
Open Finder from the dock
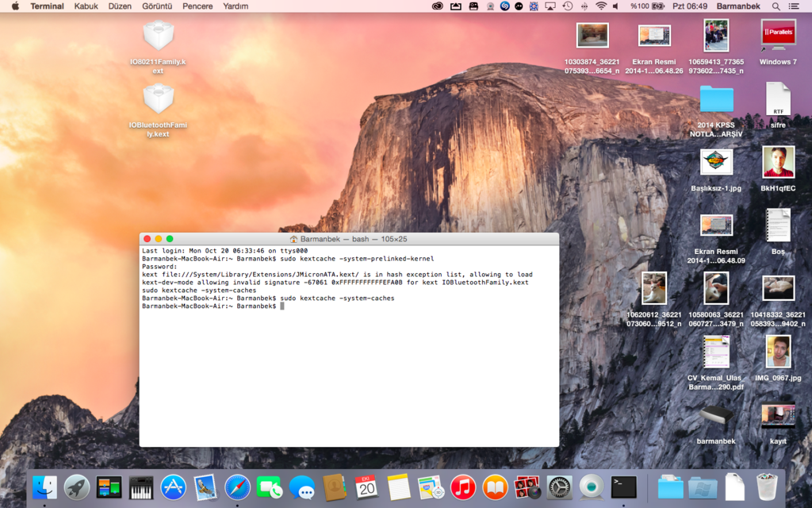[44, 488]
